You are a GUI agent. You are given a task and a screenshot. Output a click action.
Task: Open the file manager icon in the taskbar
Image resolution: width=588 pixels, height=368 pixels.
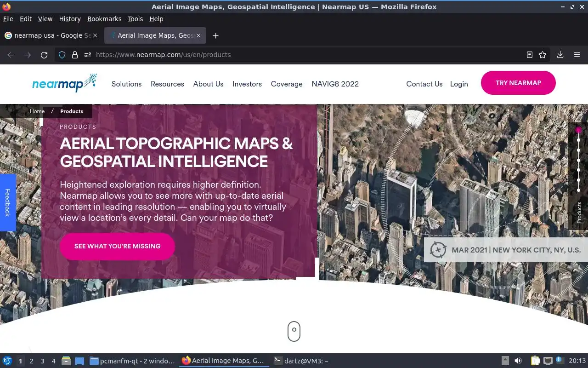click(66, 361)
